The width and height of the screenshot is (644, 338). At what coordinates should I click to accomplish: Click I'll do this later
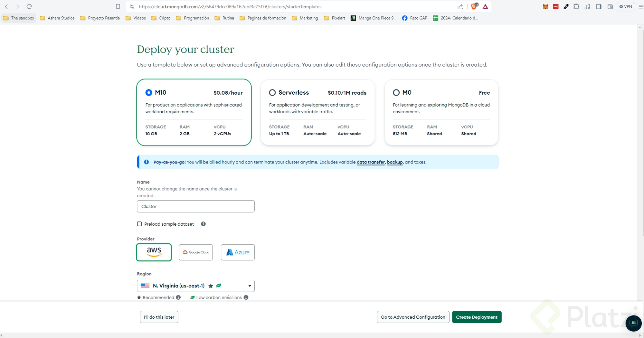click(159, 317)
